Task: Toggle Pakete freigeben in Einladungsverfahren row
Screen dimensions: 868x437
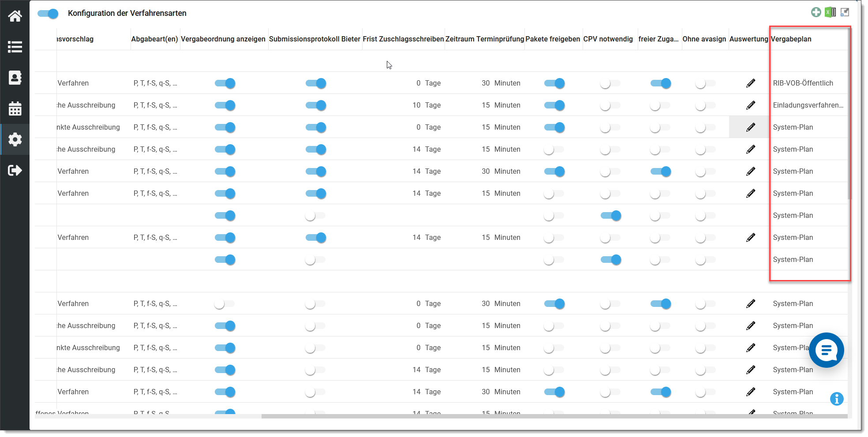Action: click(x=554, y=105)
